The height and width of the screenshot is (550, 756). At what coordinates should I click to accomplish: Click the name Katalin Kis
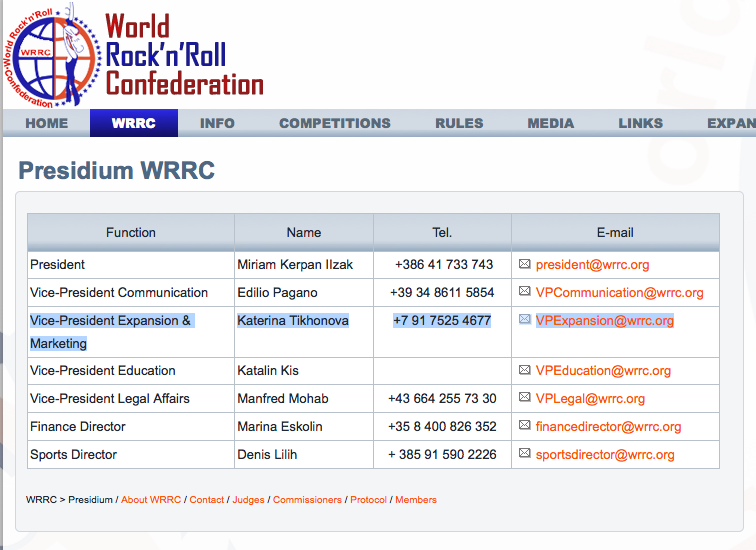click(268, 371)
